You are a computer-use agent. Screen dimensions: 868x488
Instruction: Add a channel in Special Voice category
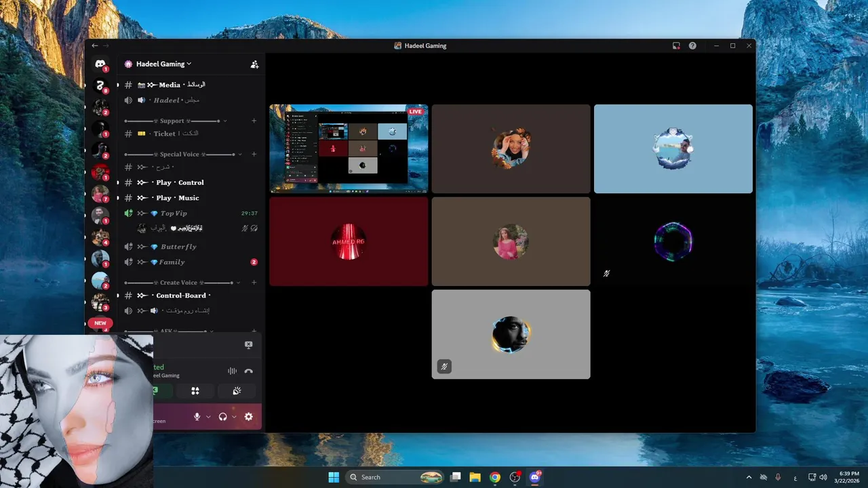coord(254,154)
